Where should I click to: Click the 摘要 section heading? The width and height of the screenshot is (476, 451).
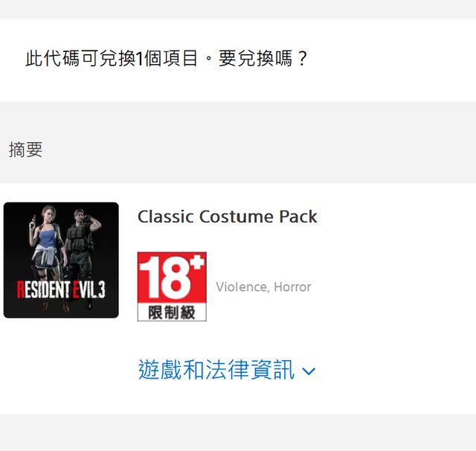click(25, 150)
